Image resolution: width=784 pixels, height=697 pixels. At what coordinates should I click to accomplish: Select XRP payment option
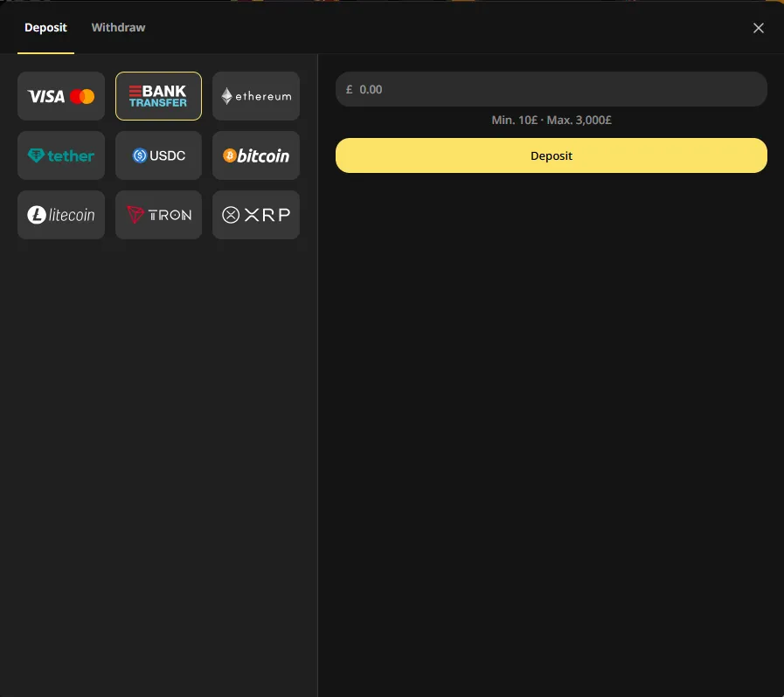(x=256, y=215)
